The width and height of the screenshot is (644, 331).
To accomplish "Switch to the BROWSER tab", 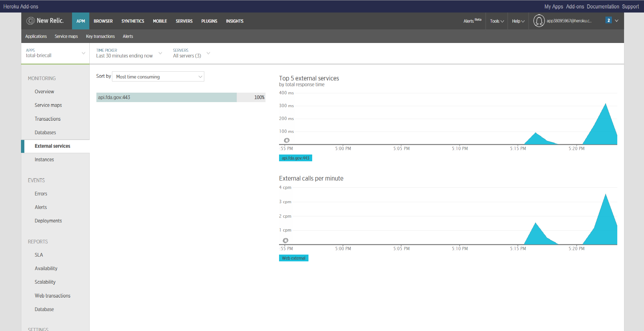I will tap(103, 21).
